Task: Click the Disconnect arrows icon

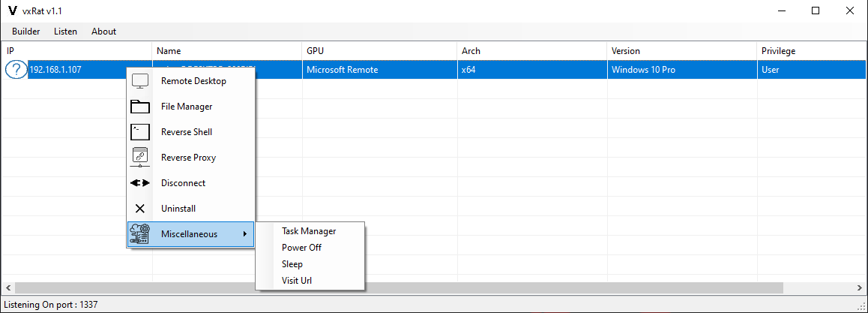Action: pos(140,183)
